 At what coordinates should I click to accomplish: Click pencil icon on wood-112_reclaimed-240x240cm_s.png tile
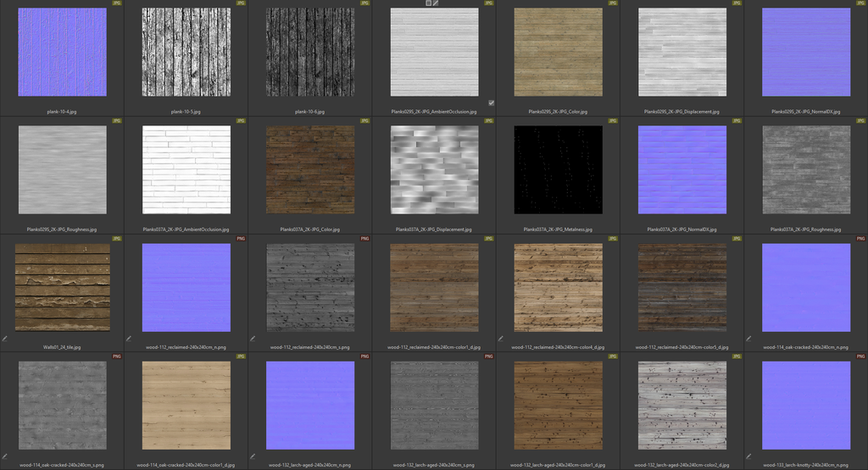[x=253, y=338]
